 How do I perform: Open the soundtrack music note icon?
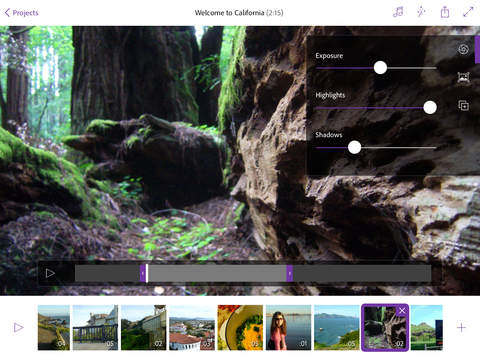tap(398, 12)
